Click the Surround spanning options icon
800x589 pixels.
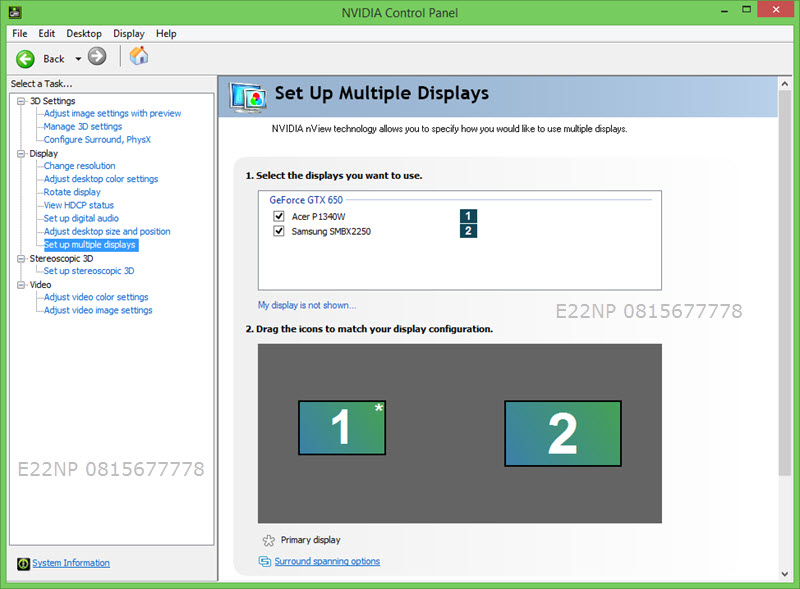[264, 561]
